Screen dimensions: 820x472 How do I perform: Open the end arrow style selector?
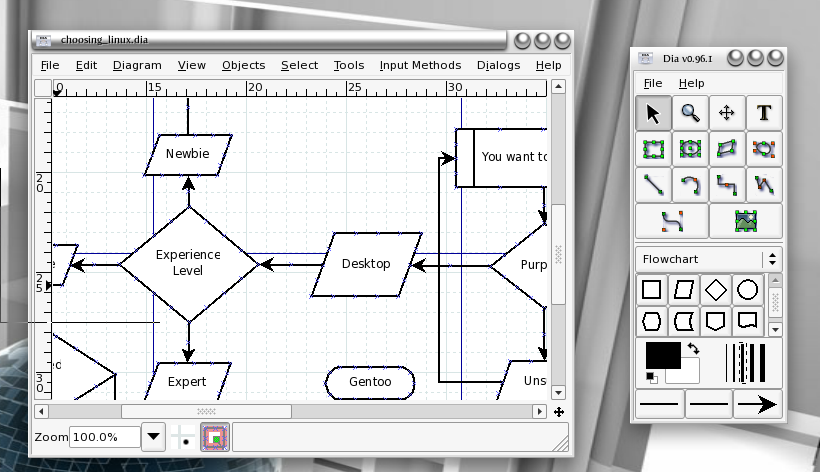pos(757,404)
